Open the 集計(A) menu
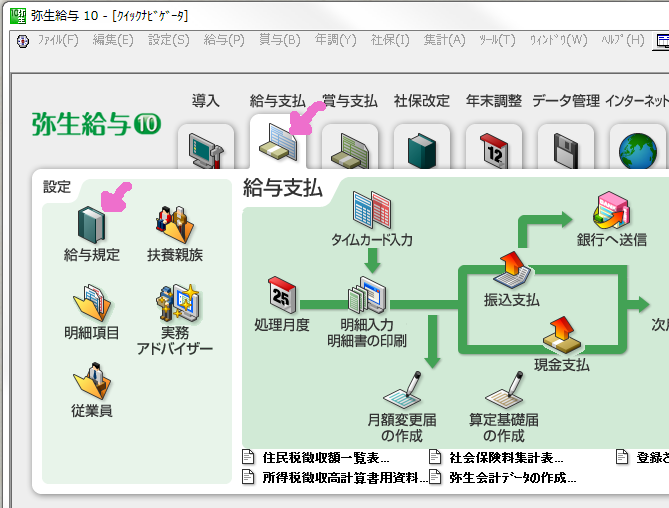 (x=444, y=40)
